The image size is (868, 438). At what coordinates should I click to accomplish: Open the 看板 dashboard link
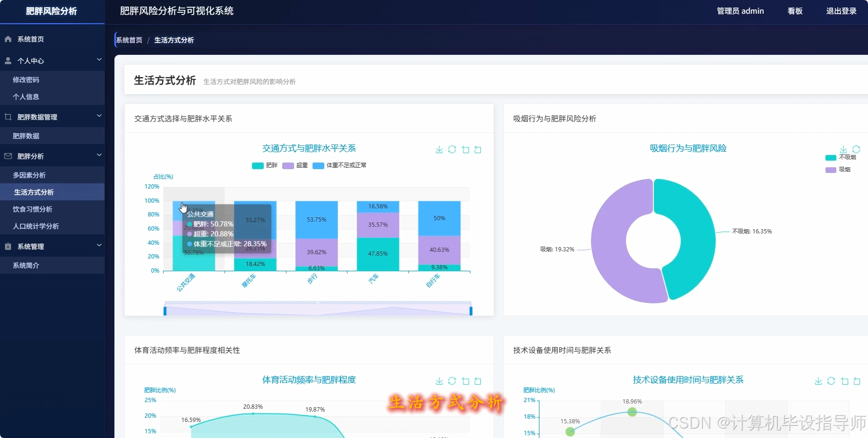(x=795, y=11)
